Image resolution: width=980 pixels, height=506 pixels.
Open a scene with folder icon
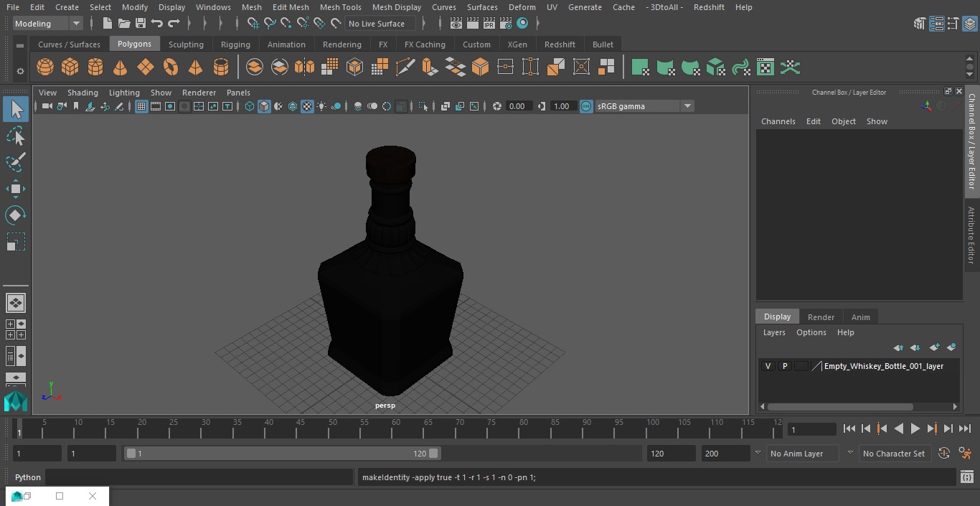coord(124,24)
